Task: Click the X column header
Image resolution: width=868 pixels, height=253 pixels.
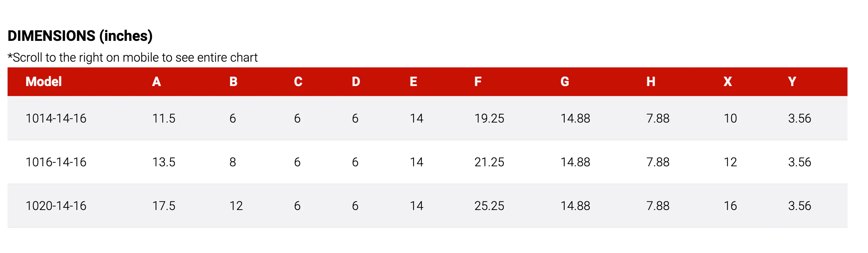Action: pyautogui.click(x=728, y=82)
